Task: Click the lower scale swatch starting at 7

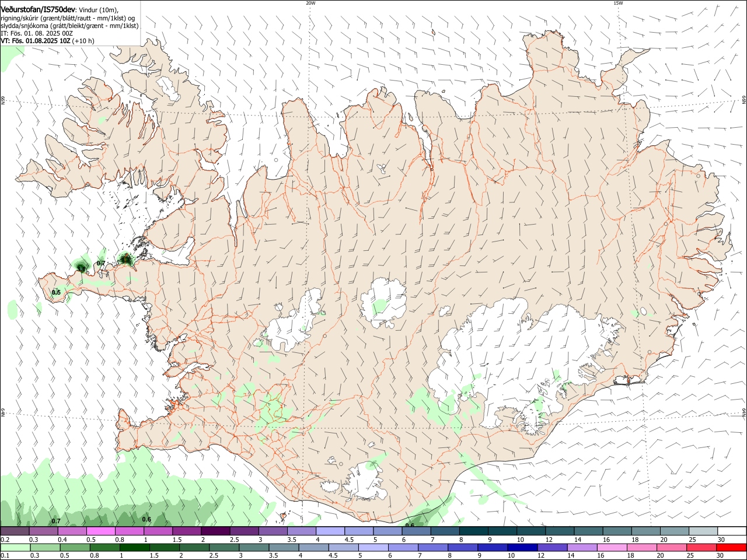Action: coord(433,548)
